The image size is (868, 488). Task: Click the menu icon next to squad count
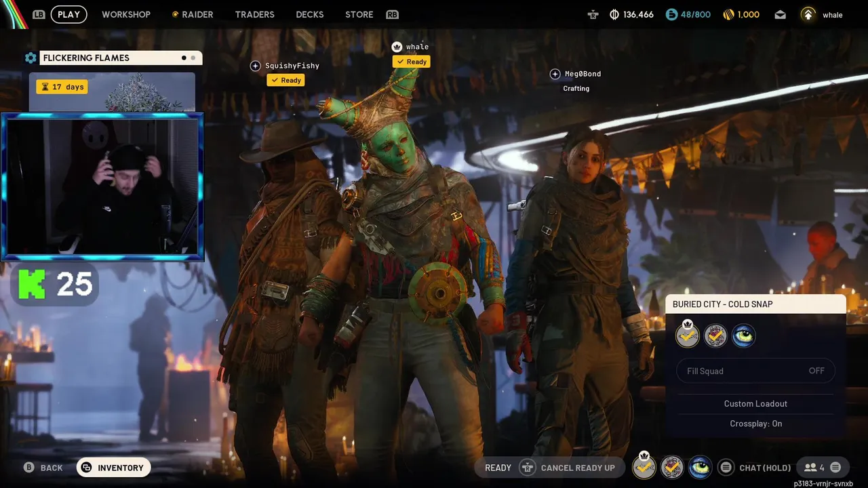[835, 468]
